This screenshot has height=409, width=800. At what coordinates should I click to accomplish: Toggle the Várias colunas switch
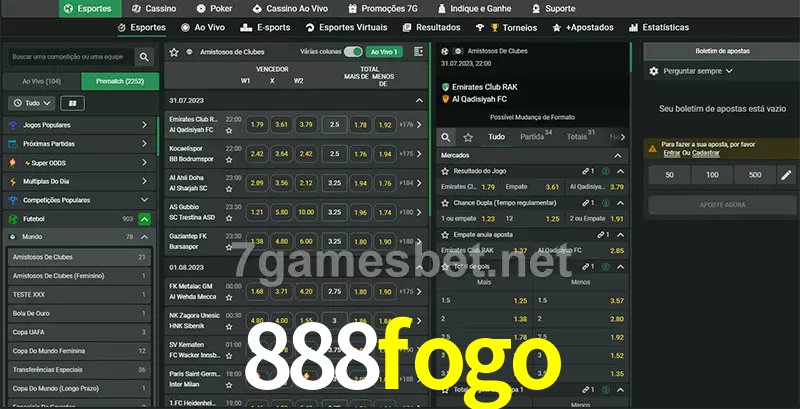click(353, 51)
